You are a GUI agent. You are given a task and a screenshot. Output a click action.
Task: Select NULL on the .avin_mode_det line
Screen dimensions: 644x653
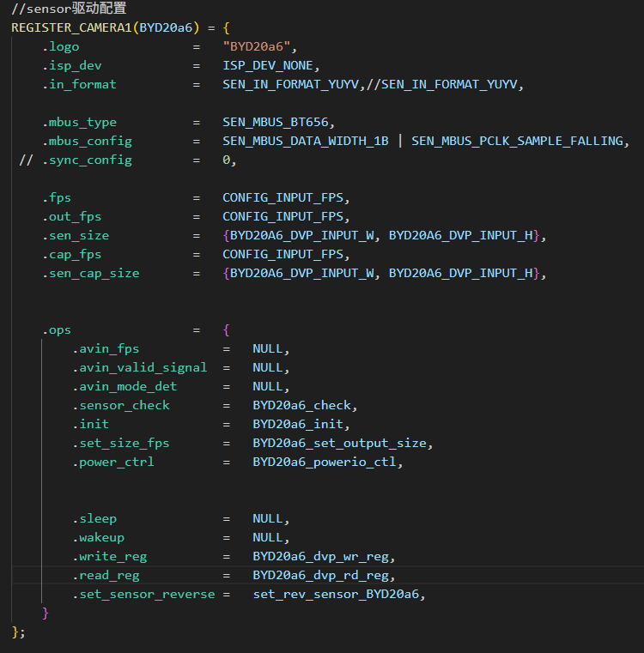click(x=268, y=387)
